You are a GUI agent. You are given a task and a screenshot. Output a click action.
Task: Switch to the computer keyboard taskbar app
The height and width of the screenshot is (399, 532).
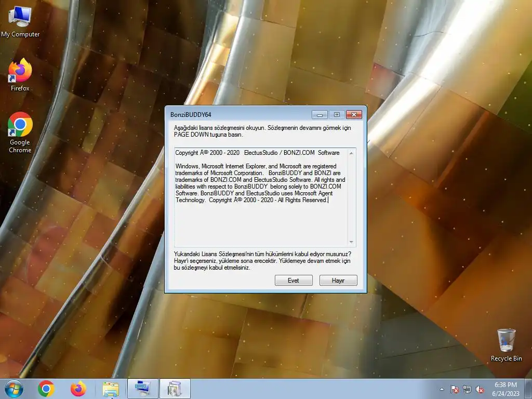143,389
